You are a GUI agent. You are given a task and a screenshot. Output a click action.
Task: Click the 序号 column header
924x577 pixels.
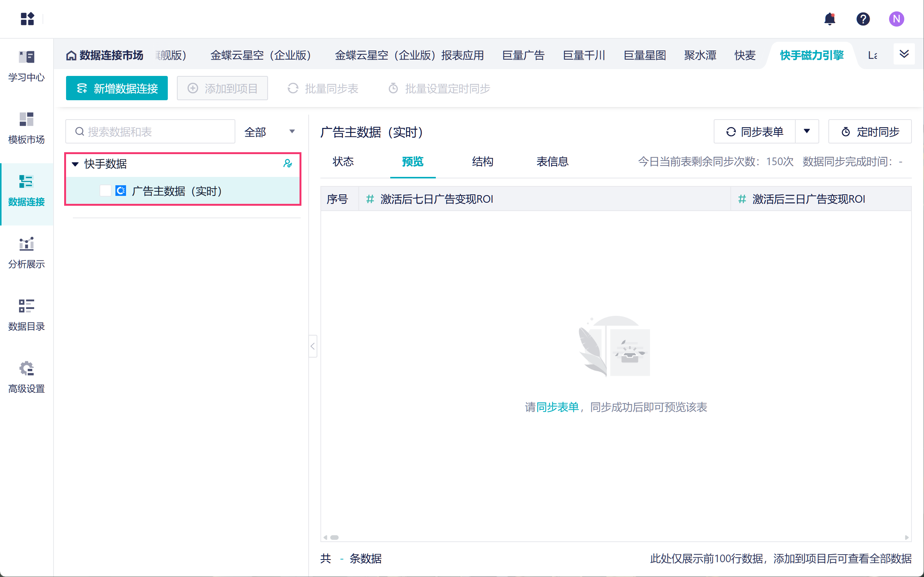coord(340,199)
